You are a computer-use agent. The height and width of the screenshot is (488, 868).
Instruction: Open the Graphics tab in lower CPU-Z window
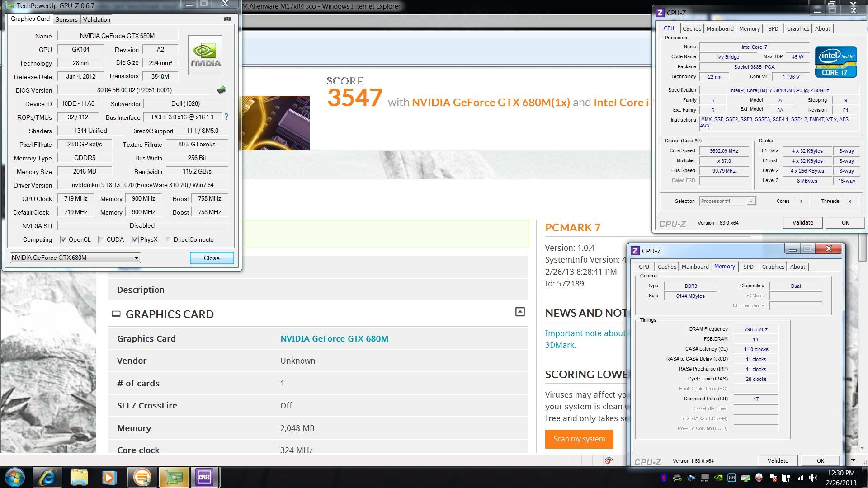point(773,267)
